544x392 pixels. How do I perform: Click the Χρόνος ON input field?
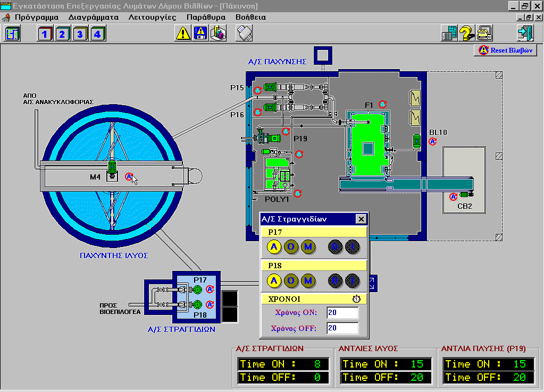342,312
